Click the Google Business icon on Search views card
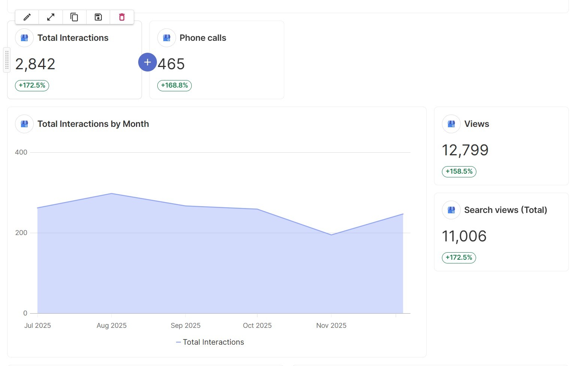Screen dimensions: 588x366 point(451,210)
